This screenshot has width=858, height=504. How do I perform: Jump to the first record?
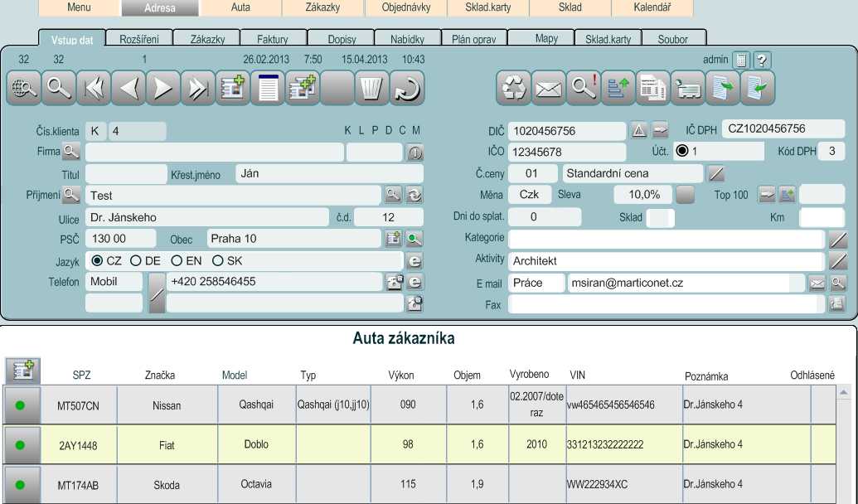pos(94,88)
